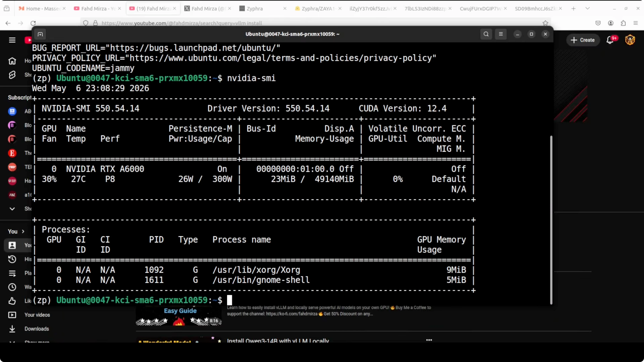This screenshot has height=362, width=644.
Task: Close the Zyphra tab
Action: point(285,9)
